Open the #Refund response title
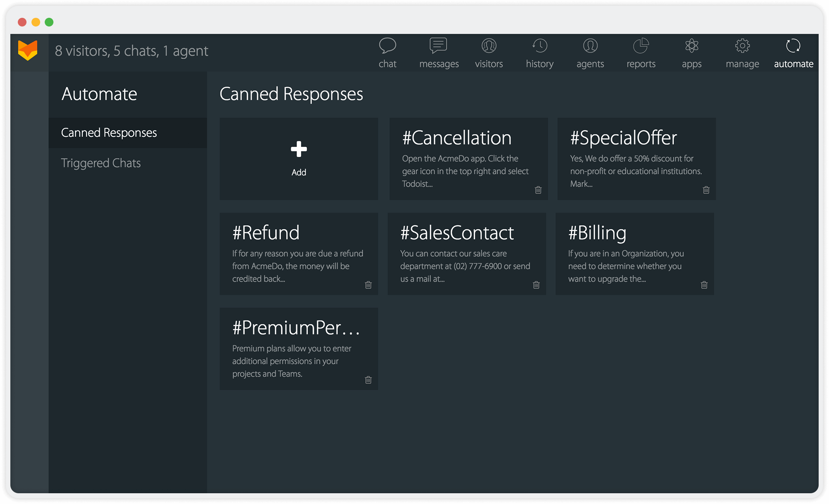This screenshot has height=504, width=829. (266, 233)
